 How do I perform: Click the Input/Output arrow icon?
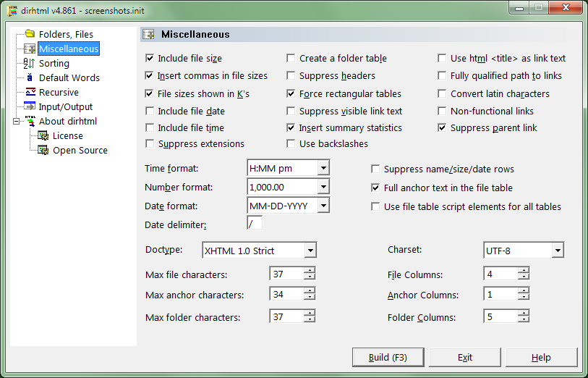pos(30,106)
